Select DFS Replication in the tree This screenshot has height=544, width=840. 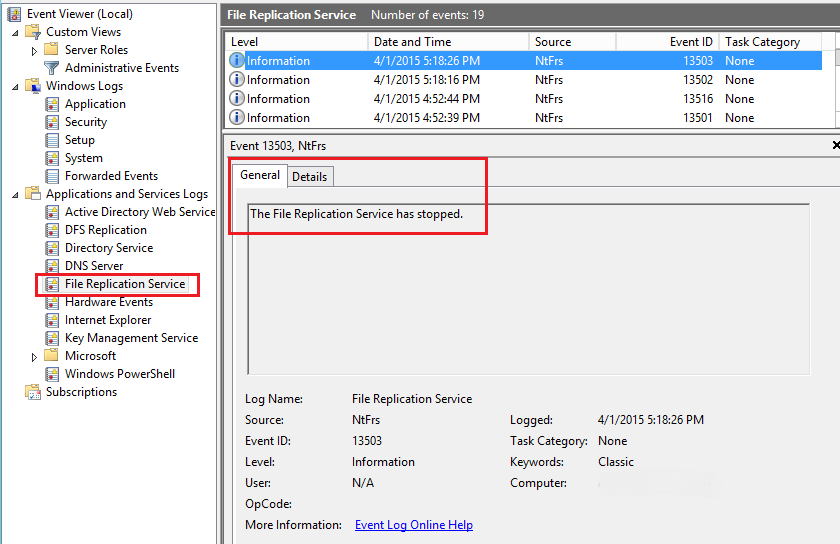tap(106, 230)
